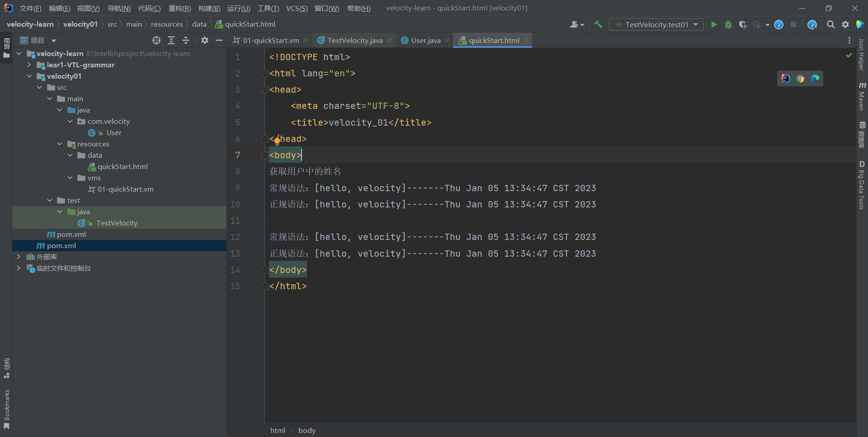Click the green inspection checkmark in editor
The height and width of the screenshot is (437, 868).
click(849, 55)
